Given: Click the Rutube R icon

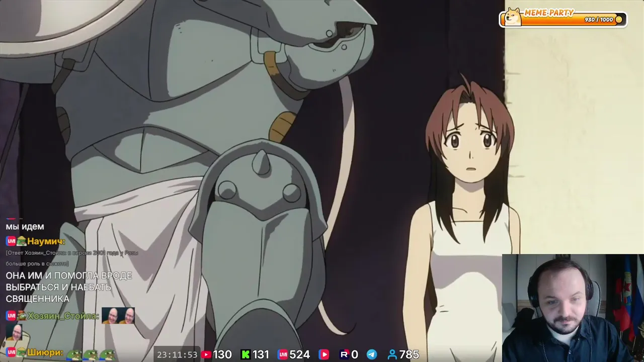Looking at the screenshot, I should pos(344,354).
